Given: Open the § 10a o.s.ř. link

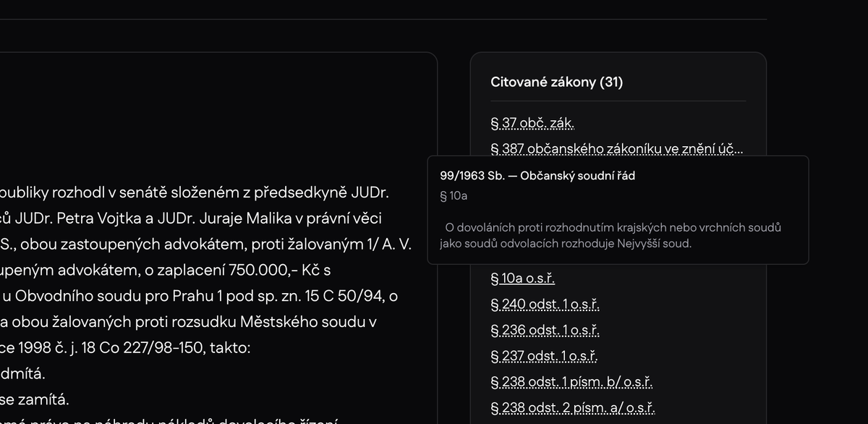Looking at the screenshot, I should pos(522,278).
